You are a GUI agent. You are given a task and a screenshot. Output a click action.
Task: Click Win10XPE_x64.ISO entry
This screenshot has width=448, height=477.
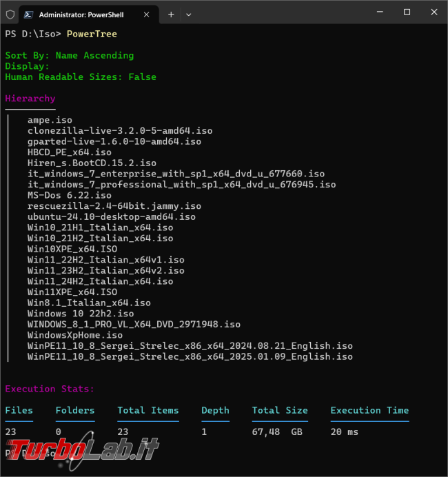(72, 249)
